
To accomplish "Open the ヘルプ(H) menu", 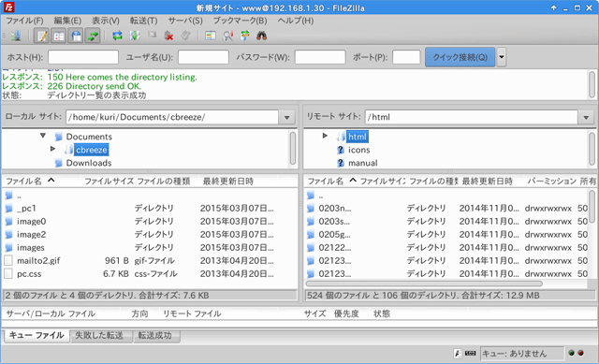I will [x=296, y=21].
